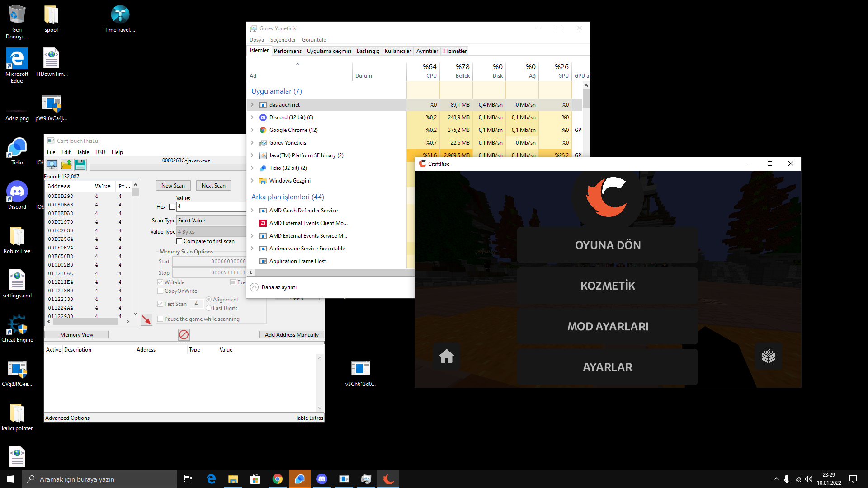Viewport: 868px width, 488px height.
Task: Collapse details with Daha az ayrıntı
Action: pyautogui.click(x=274, y=287)
